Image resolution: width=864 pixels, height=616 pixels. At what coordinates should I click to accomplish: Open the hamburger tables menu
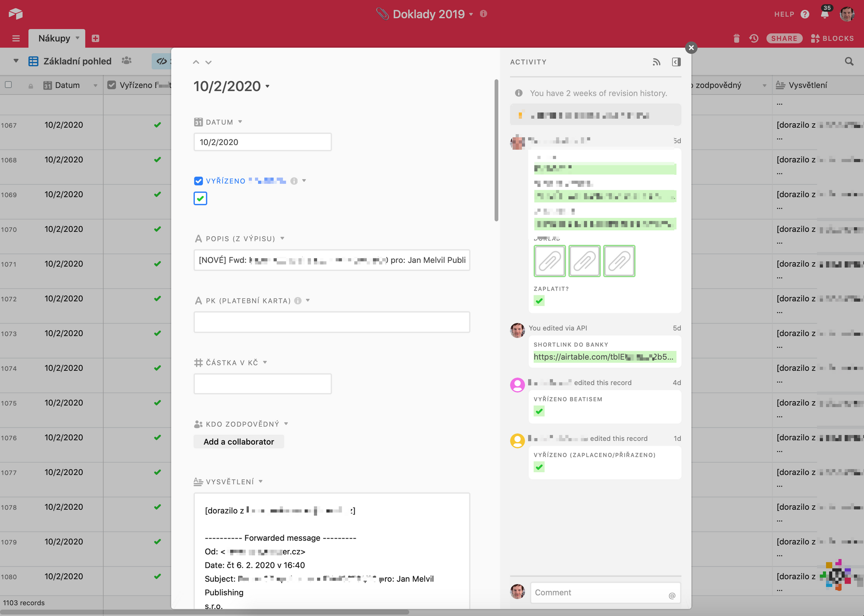coord(16,38)
